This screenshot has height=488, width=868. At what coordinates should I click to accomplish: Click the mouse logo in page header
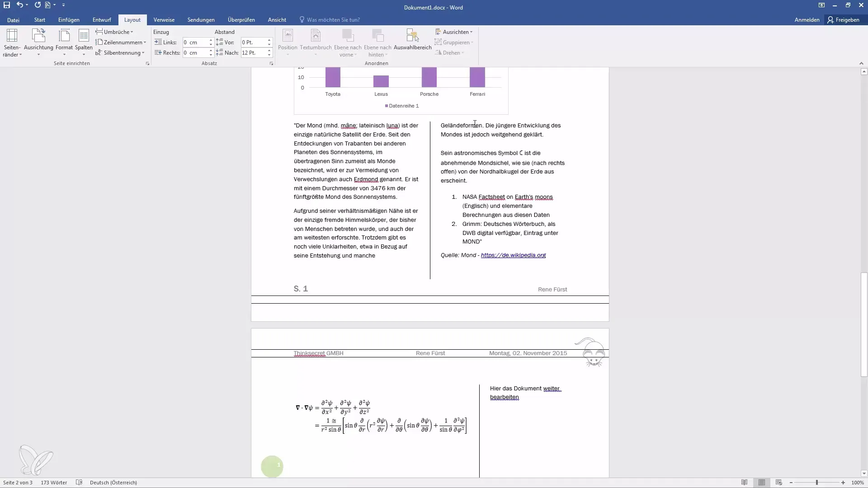point(590,352)
